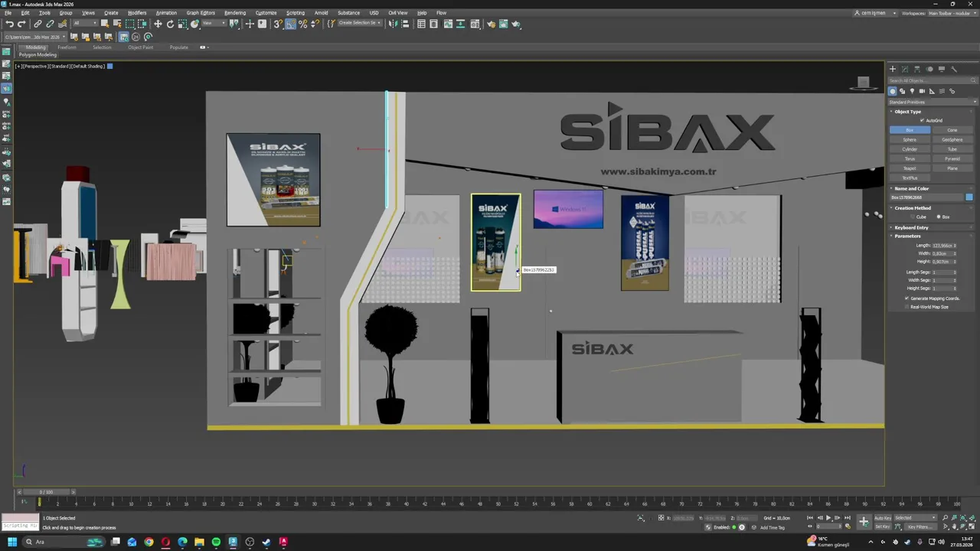This screenshot has width=980, height=551.
Task: Go to Start of animation
Action: pyautogui.click(x=810, y=518)
